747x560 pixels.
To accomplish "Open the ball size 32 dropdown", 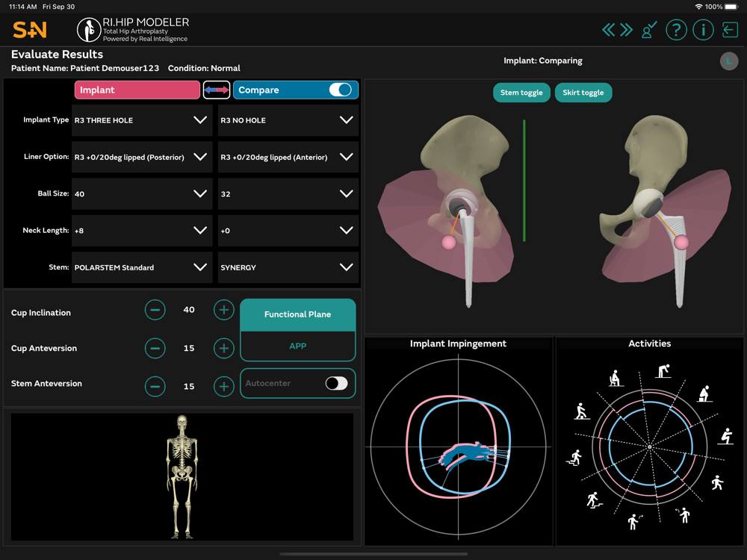I will 288,194.
